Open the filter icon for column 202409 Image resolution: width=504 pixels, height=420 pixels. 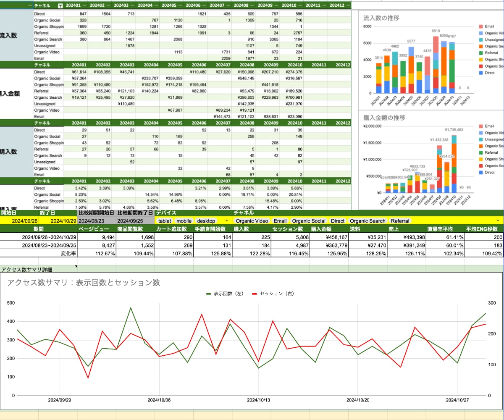(276, 6)
